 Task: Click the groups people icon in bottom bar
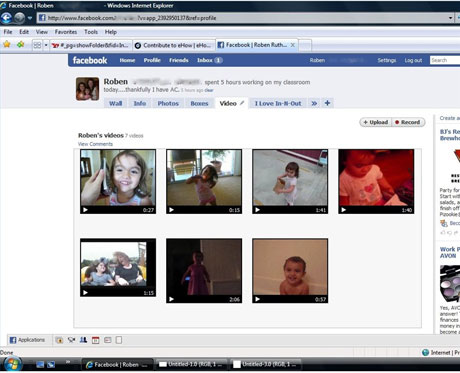point(83,340)
